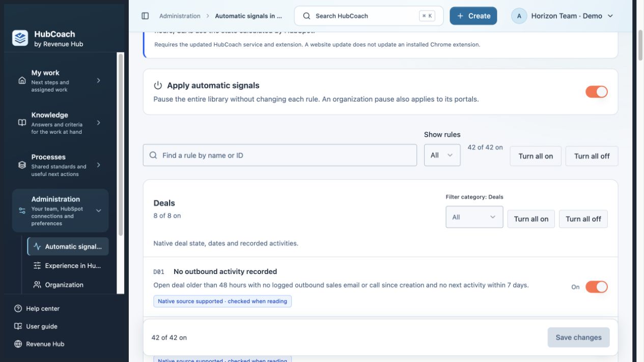Click Save changes button
Viewport: 644px width, 362px height.
578,337
